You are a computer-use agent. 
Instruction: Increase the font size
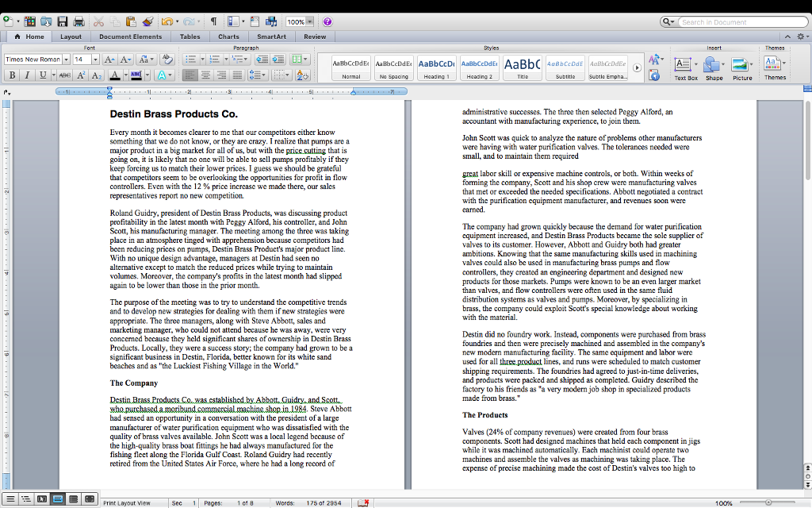pyautogui.click(x=109, y=60)
